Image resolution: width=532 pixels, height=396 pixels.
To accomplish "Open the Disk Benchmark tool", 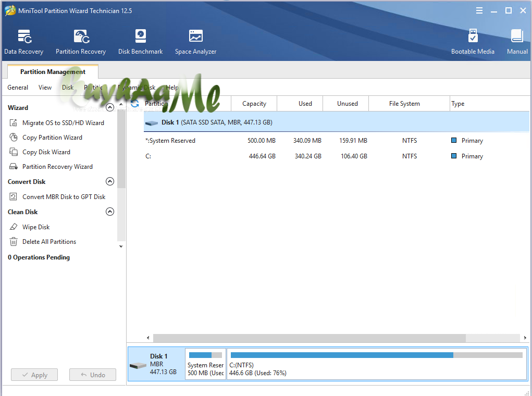I will pos(141,42).
